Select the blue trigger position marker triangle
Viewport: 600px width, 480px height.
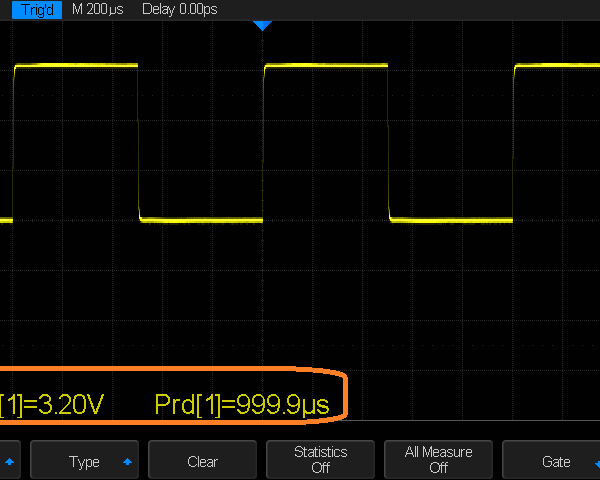(262, 25)
